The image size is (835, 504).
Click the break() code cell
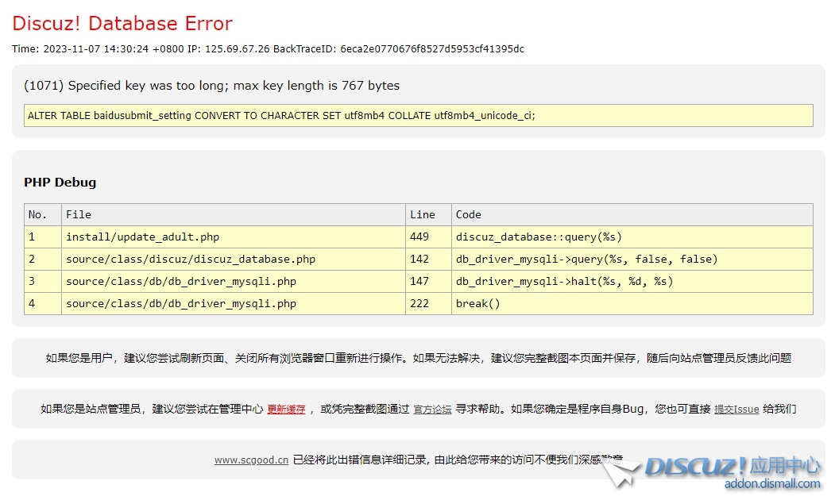coord(632,304)
